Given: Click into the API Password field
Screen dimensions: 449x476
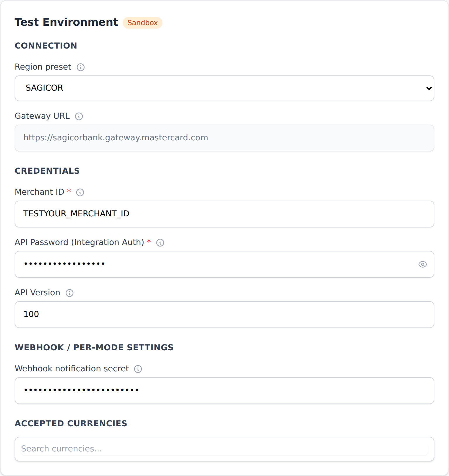Looking at the screenshot, I should coord(224,264).
